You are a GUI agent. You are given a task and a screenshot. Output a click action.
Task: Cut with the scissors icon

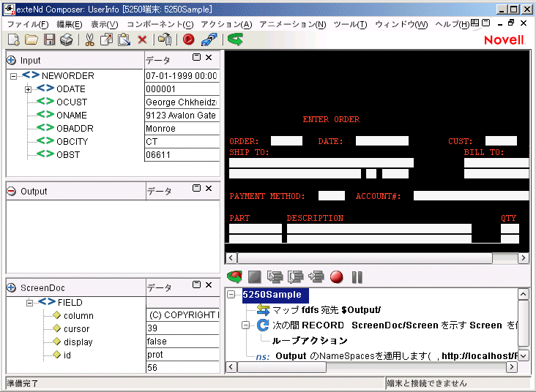click(x=89, y=40)
